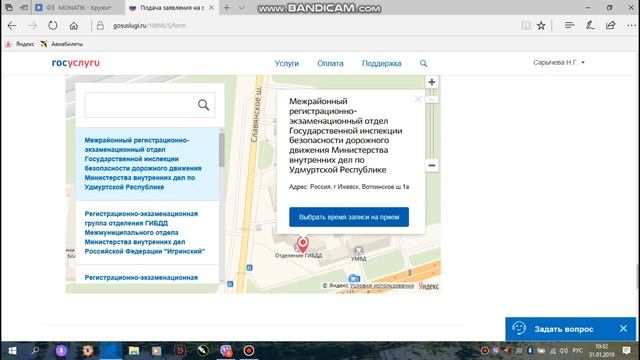Image resolution: width=640 pixels, height=360 pixels.
Task: Open a new browser tab
Action: coord(227,8)
